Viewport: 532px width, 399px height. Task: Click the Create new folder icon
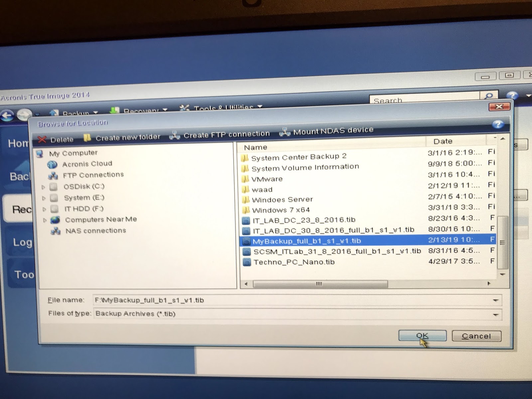(87, 138)
